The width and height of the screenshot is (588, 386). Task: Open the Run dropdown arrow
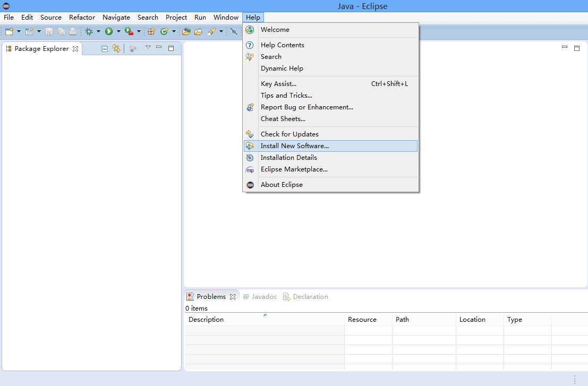coord(118,31)
